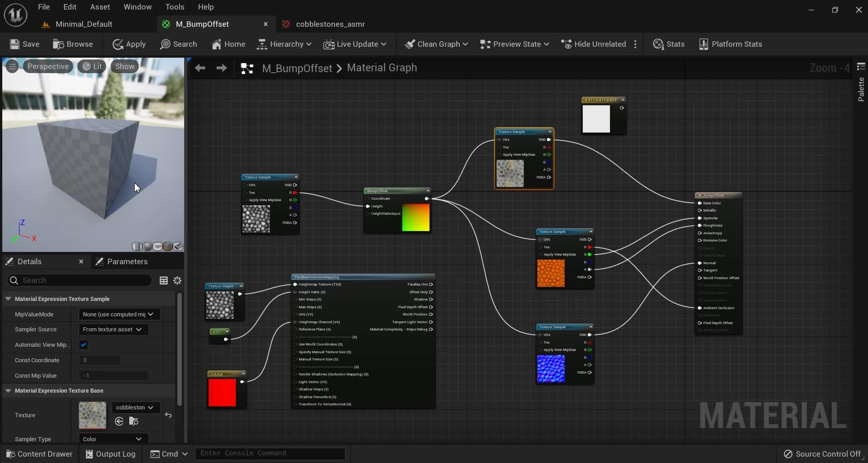Enable Hide Unrelated nodes

pos(593,44)
